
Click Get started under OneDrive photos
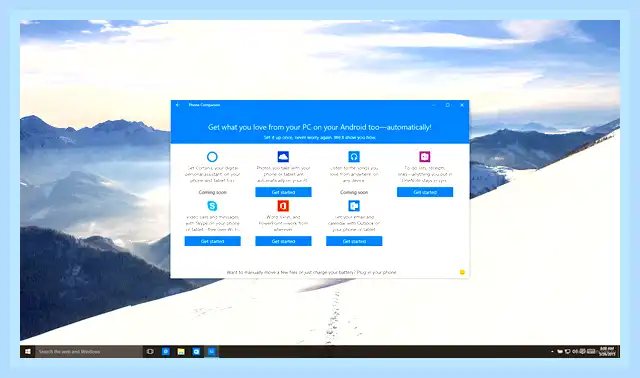tap(283, 192)
